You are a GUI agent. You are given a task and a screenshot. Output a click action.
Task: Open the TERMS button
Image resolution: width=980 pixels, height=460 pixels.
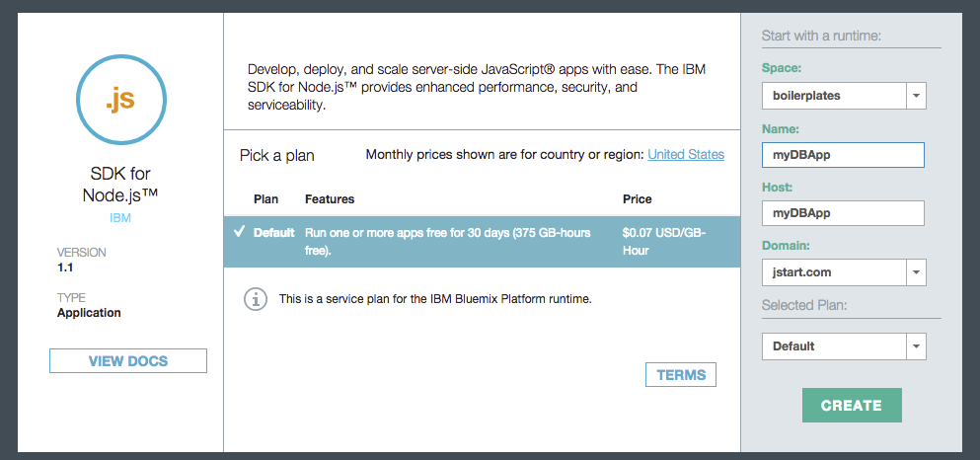coord(681,375)
